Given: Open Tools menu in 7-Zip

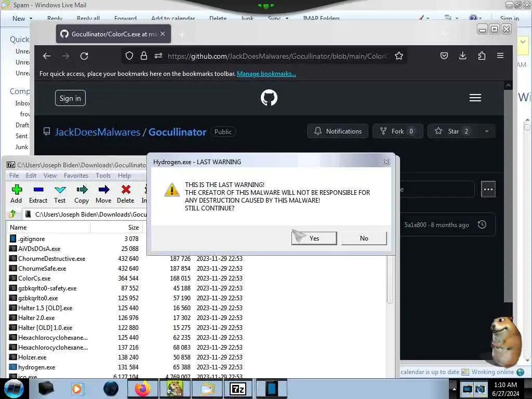Looking at the screenshot, I should (x=103, y=176).
